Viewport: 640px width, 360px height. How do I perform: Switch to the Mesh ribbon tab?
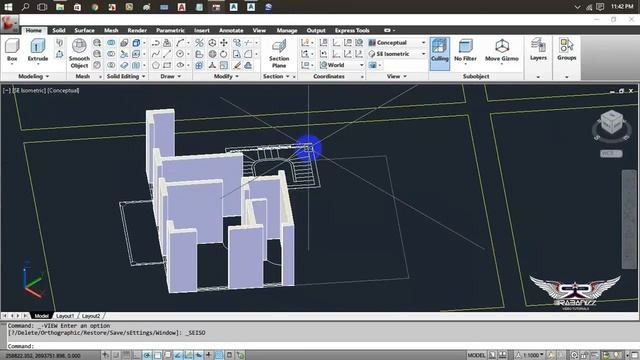point(111,30)
